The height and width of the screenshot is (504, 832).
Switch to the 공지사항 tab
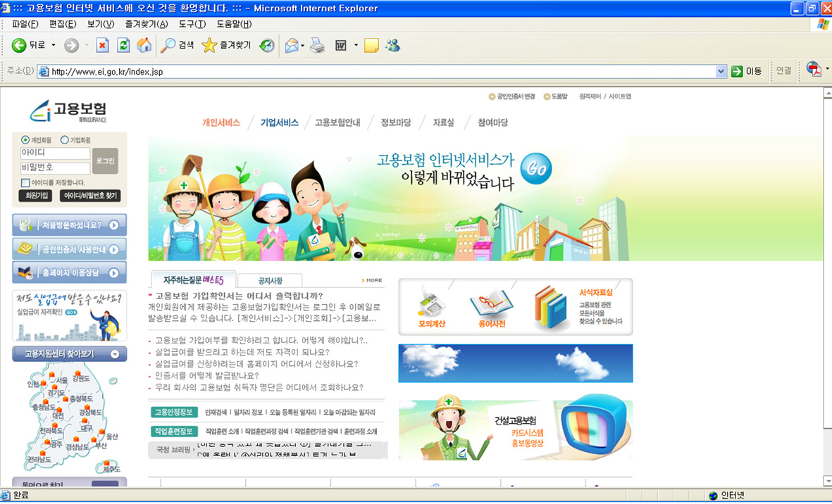coord(270,280)
